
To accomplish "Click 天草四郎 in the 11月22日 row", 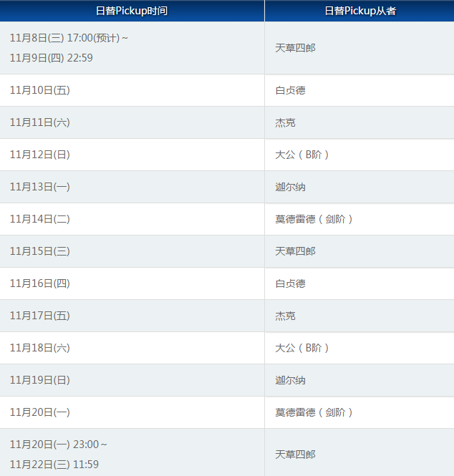I will point(295,454).
